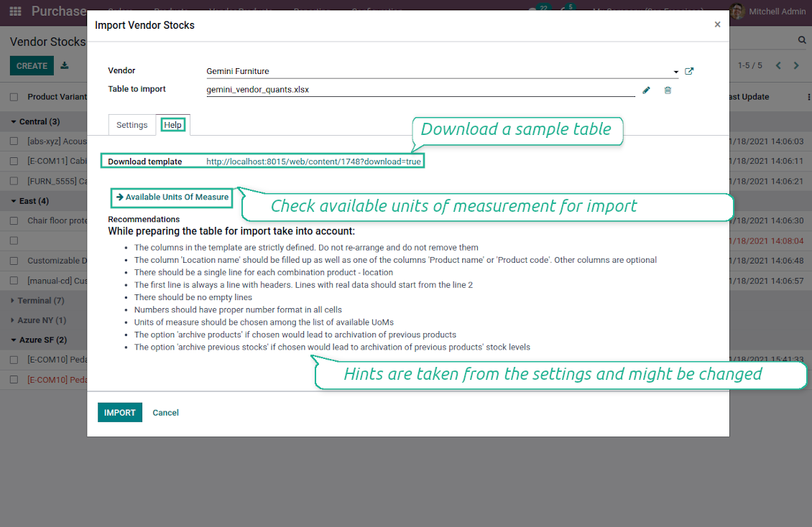Open the apps grid menu icon
Screen dimensions: 812x527
pyautogui.click(x=15, y=11)
